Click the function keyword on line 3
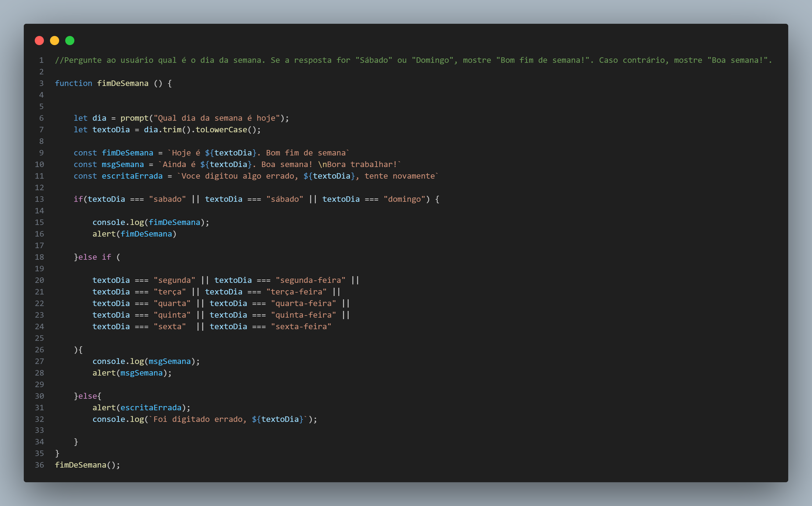 tap(73, 83)
